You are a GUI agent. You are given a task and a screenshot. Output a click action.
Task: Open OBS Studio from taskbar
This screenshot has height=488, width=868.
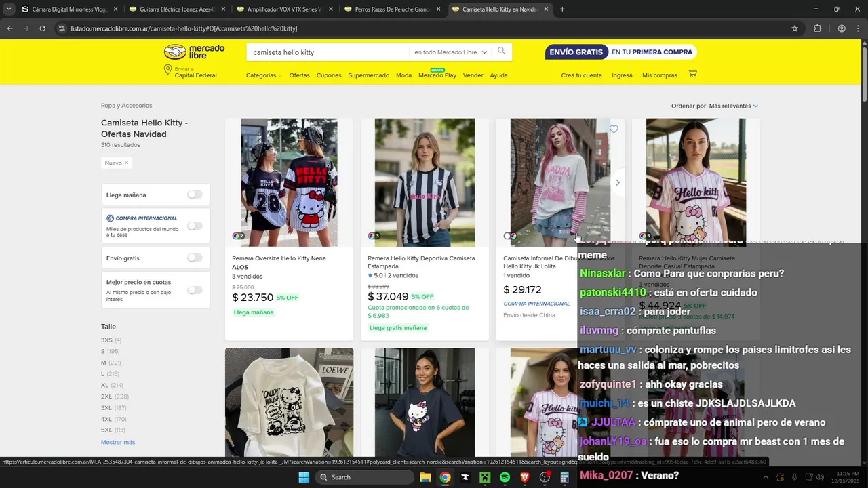click(x=545, y=477)
